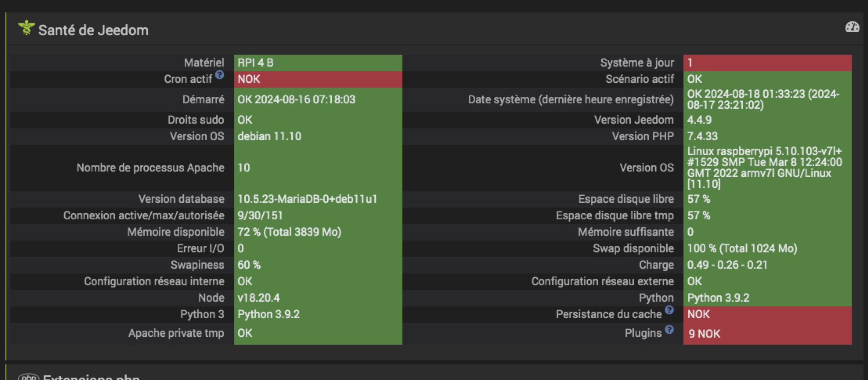
Task: Click the dashboard gauge icon top right
Action: tap(852, 27)
